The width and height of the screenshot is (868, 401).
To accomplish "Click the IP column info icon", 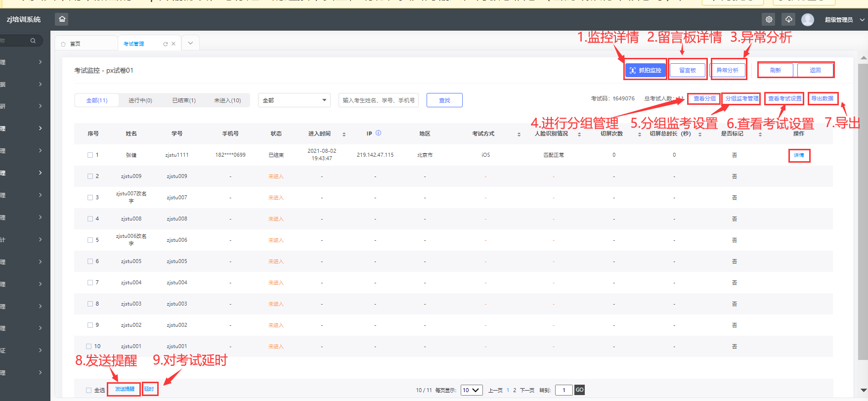I will (x=378, y=133).
